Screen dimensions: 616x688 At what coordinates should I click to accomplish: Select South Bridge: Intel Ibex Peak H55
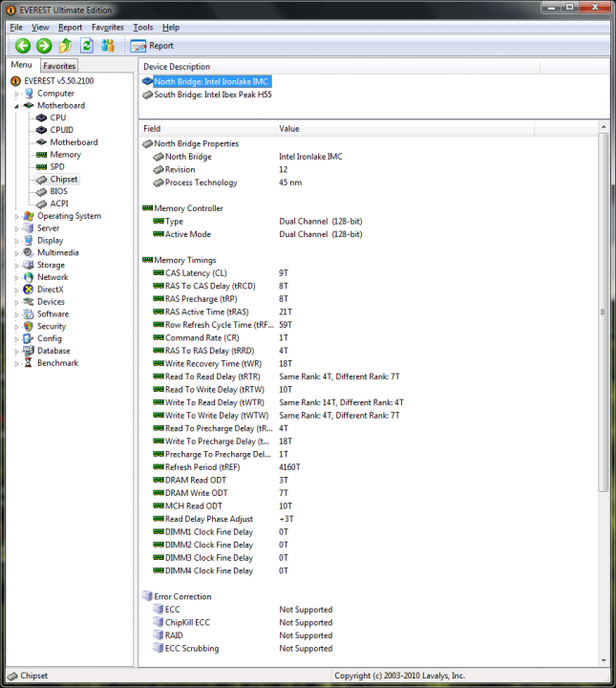(213, 95)
